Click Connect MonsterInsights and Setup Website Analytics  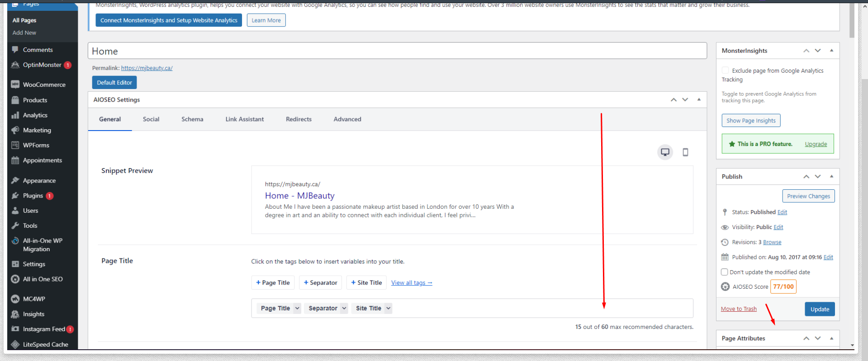[x=169, y=20]
